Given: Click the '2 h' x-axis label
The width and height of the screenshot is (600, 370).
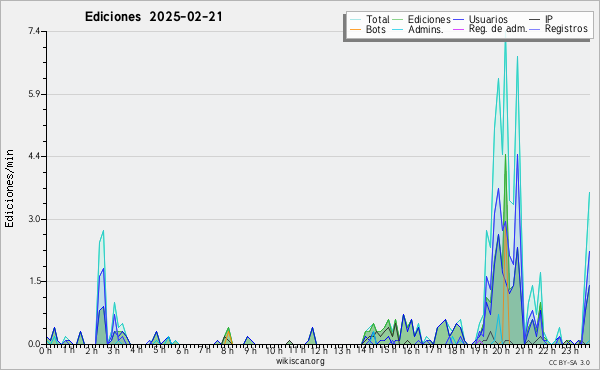Looking at the screenshot, I should click(91, 350).
